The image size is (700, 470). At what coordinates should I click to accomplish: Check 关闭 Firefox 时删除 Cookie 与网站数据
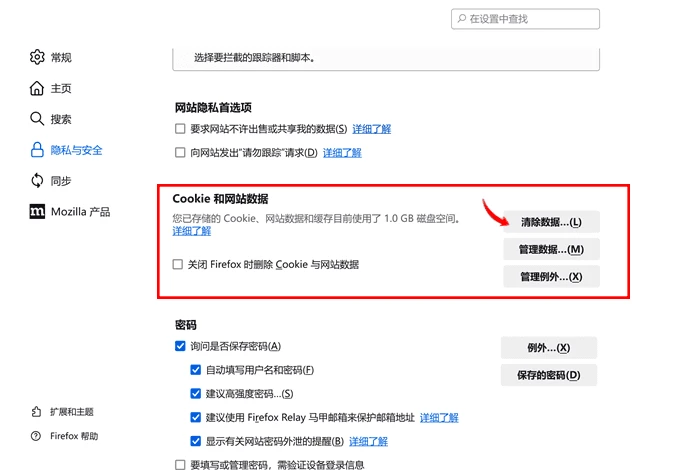[x=178, y=264]
